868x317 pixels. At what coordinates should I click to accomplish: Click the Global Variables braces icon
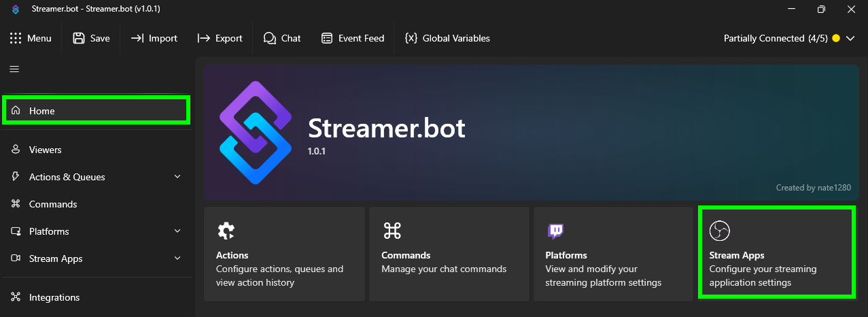(411, 38)
